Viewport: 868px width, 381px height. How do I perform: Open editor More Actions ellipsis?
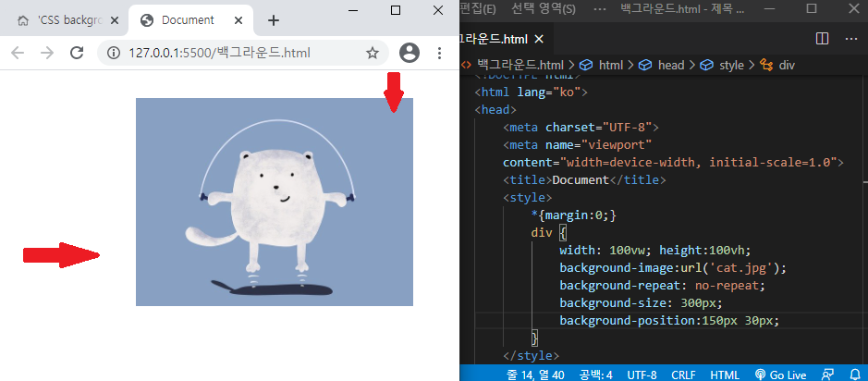click(850, 39)
